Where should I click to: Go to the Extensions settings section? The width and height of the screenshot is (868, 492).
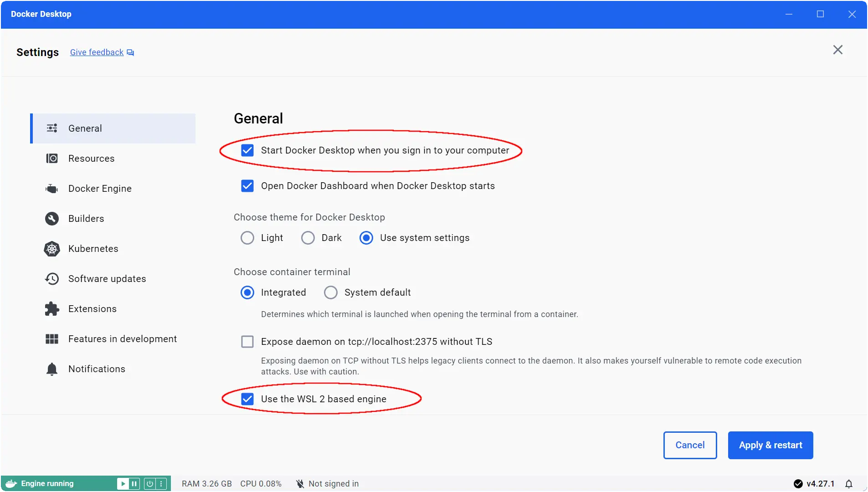(x=113, y=308)
